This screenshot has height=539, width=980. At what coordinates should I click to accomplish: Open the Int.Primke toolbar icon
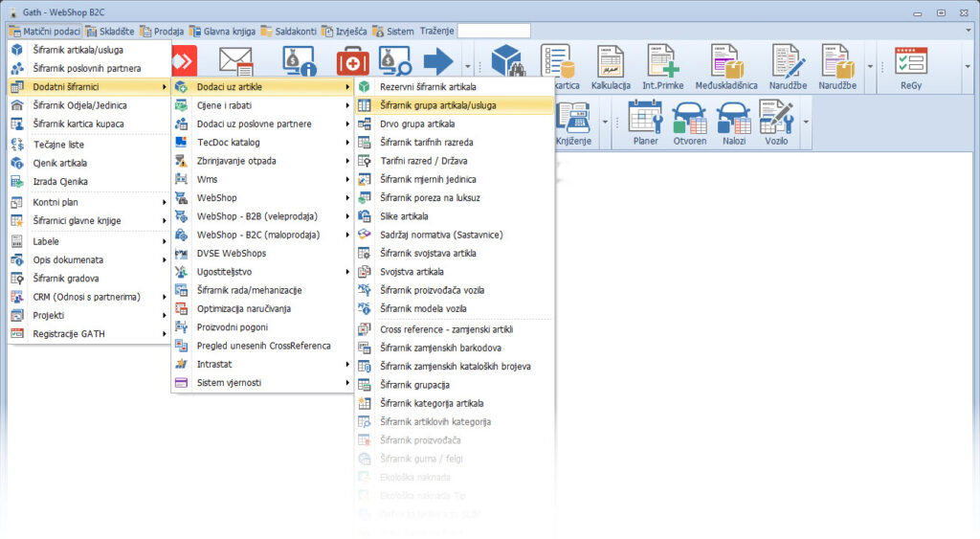click(662, 66)
